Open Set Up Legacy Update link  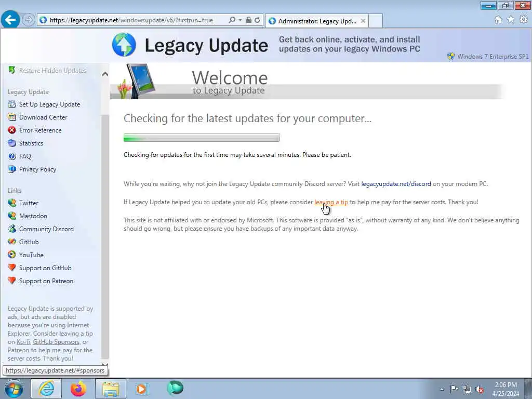click(x=49, y=104)
